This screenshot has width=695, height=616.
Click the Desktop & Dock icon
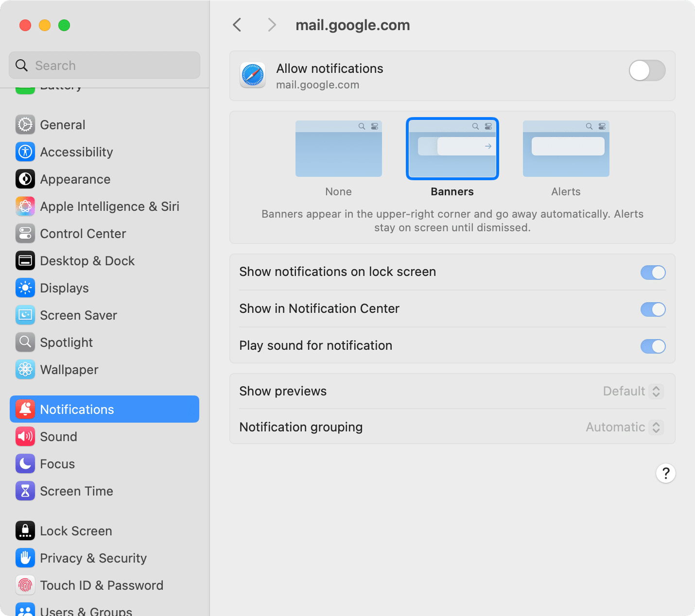(x=25, y=261)
